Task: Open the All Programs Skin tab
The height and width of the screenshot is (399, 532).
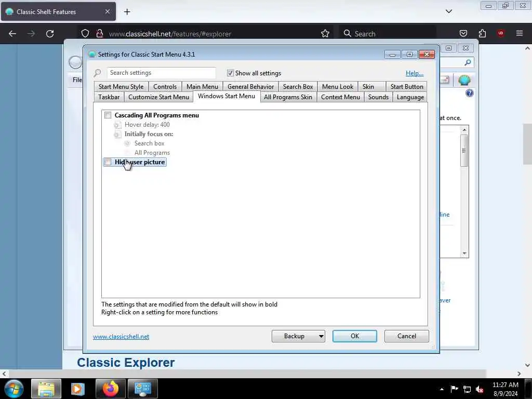Action: (x=288, y=97)
